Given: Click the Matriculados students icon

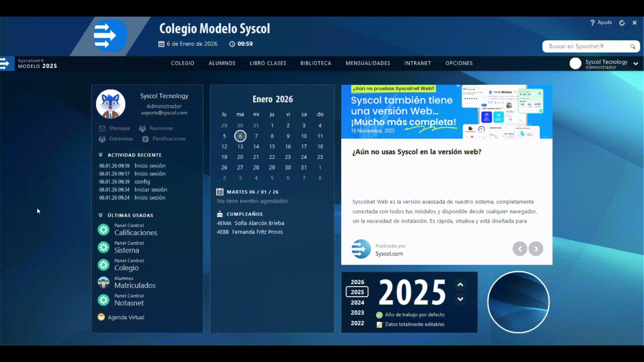Looking at the screenshot, I should tap(104, 283).
